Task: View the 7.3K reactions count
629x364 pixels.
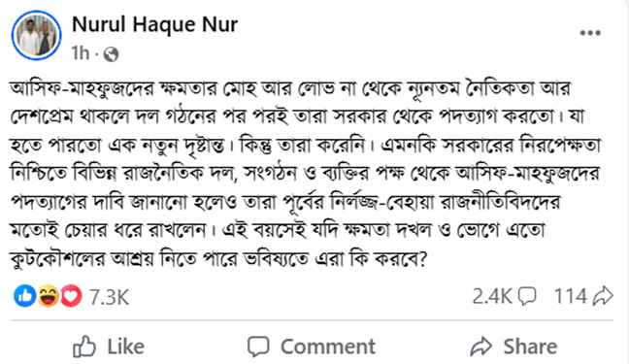Action: (x=109, y=297)
